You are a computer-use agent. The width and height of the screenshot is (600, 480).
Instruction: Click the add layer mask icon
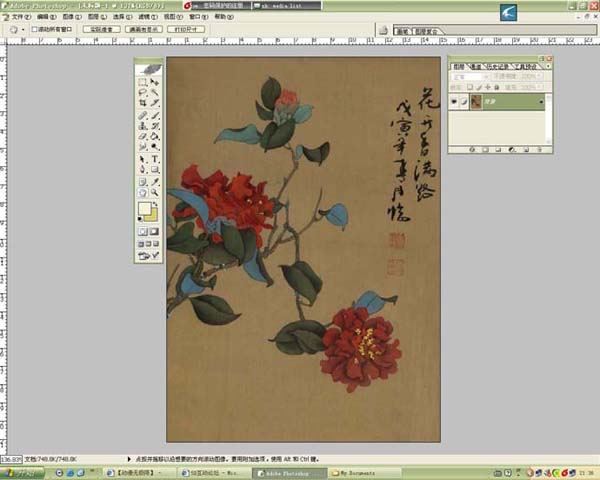pos(485,150)
